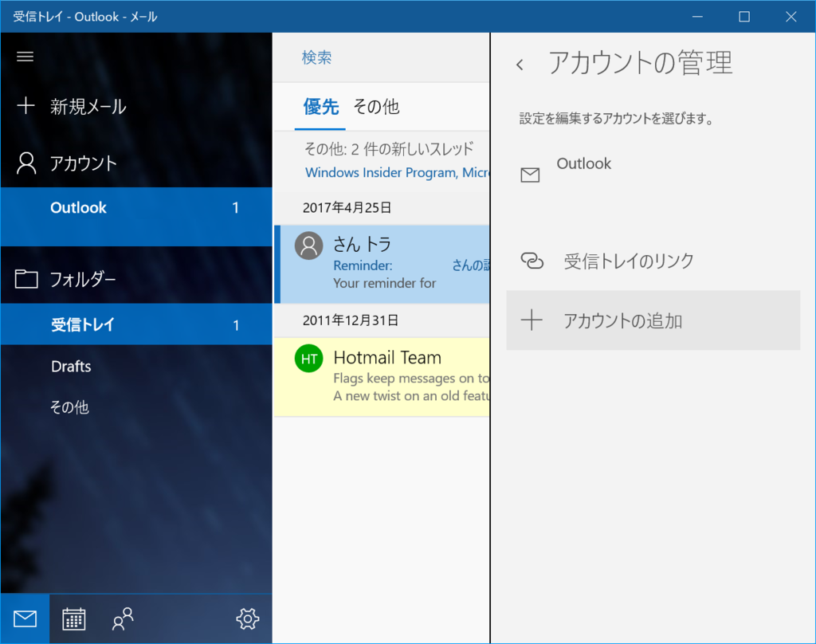Click the envelope icon beside the Outlook account
Viewport: 816px width, 644px height.
click(x=530, y=175)
